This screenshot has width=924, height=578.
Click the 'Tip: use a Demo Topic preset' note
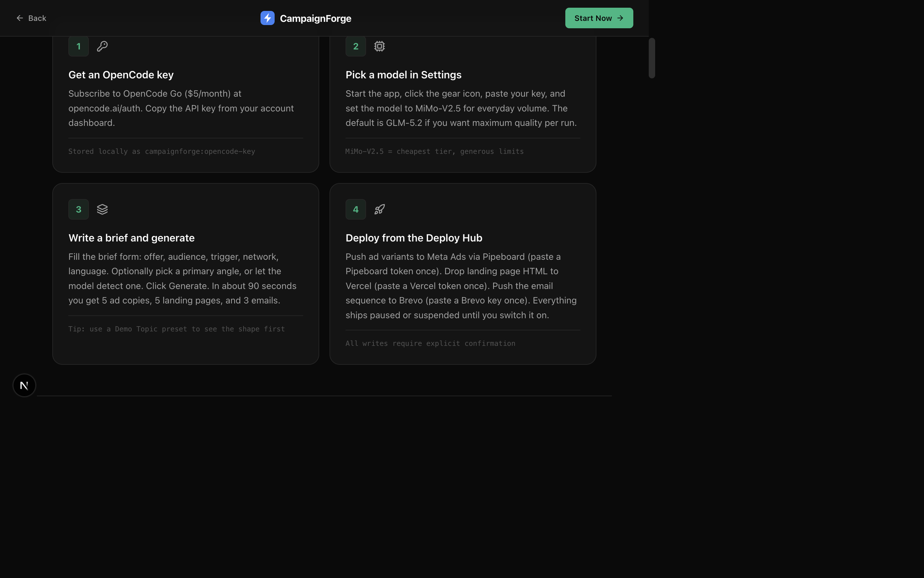click(x=176, y=329)
